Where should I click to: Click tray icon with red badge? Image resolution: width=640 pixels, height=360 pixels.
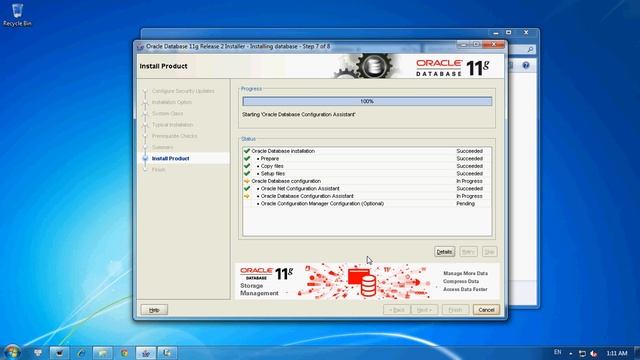[x=594, y=353]
